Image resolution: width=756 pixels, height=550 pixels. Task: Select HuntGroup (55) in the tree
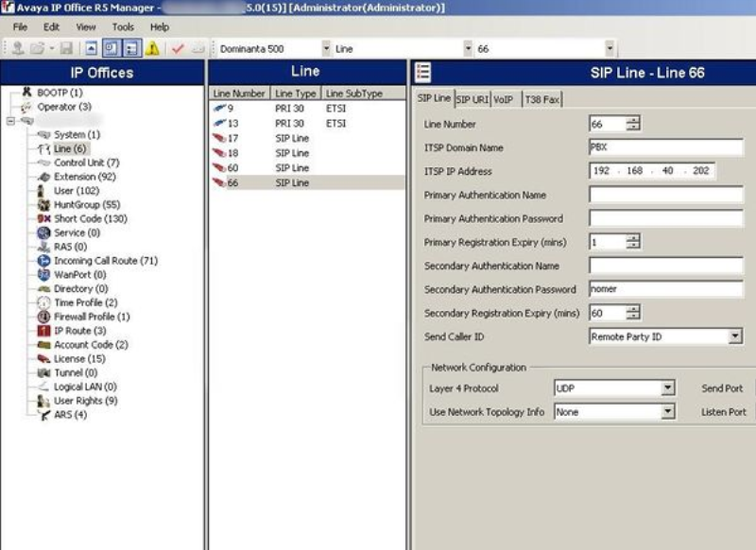pyautogui.click(x=87, y=205)
